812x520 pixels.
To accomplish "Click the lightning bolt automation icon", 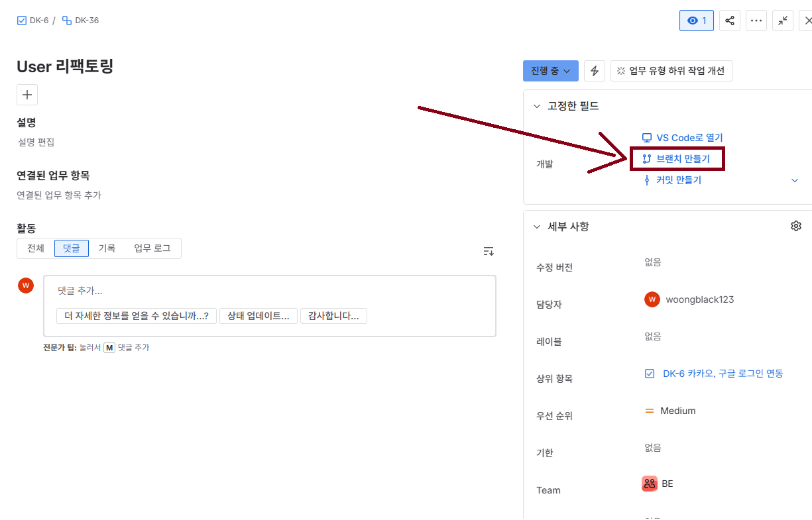I will point(595,71).
